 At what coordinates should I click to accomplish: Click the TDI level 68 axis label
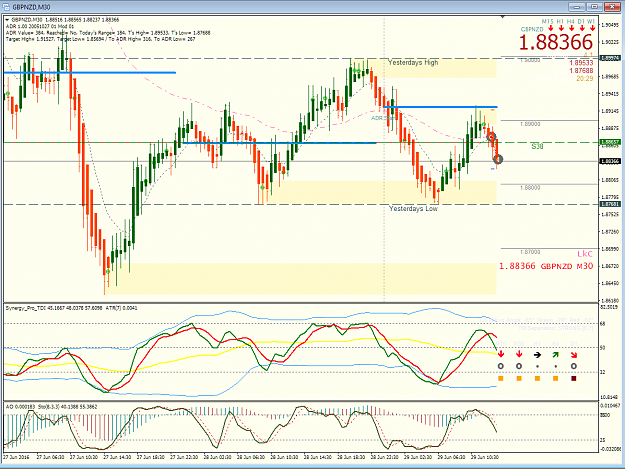point(603,324)
